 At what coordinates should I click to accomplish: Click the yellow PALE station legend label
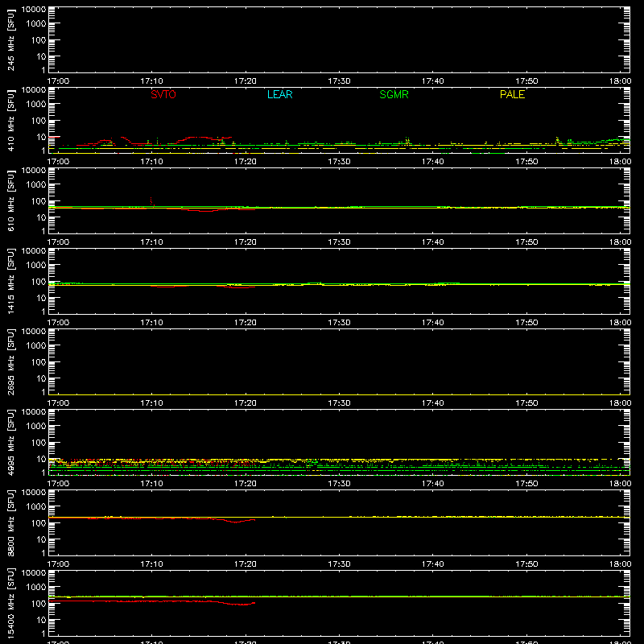(x=512, y=94)
